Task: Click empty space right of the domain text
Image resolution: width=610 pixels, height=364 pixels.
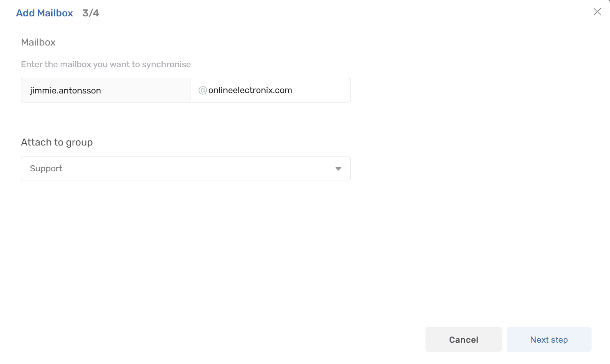Action: (322, 90)
